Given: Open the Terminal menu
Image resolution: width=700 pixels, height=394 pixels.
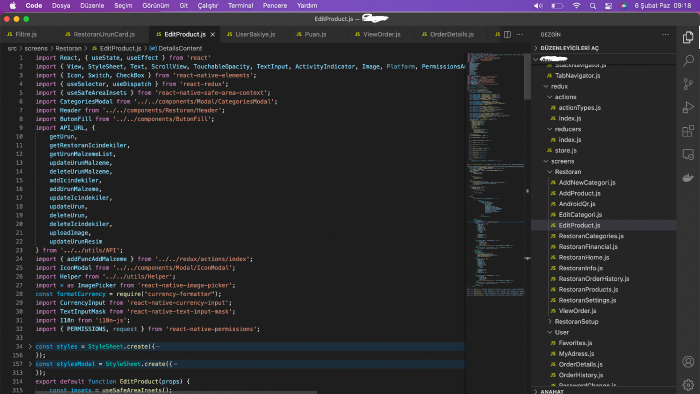Looking at the screenshot, I should click(240, 6).
